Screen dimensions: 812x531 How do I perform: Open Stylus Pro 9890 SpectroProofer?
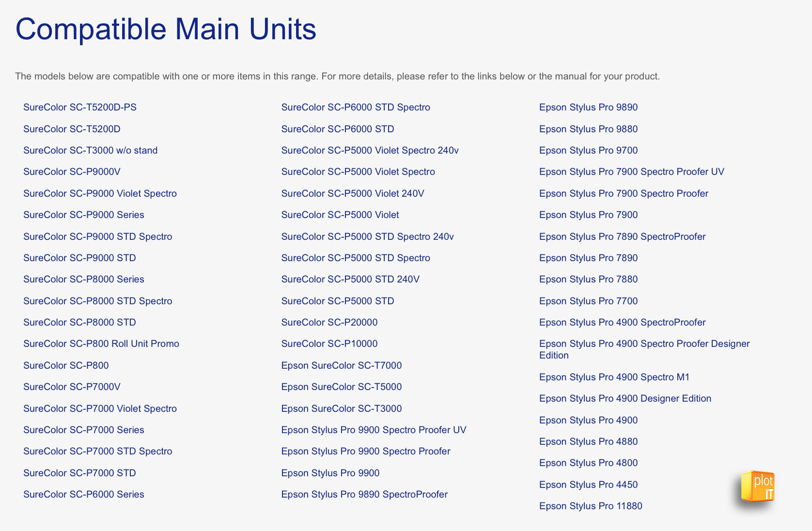click(364, 494)
